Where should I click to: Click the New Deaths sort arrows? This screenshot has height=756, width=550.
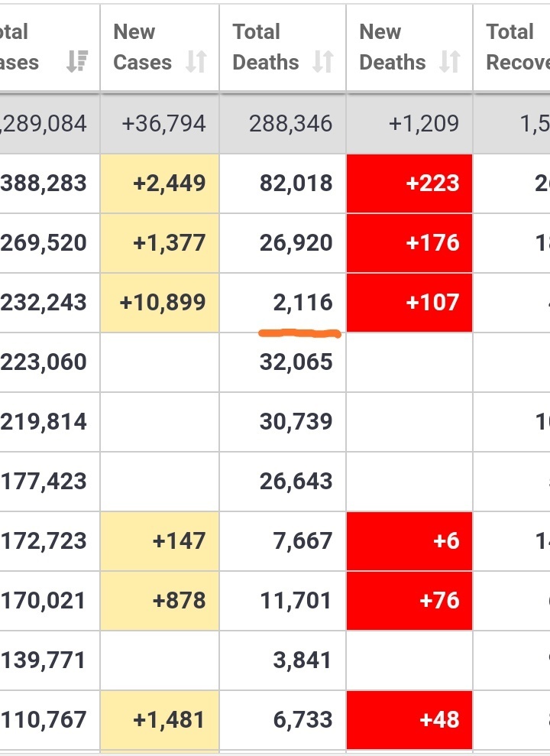(x=450, y=62)
